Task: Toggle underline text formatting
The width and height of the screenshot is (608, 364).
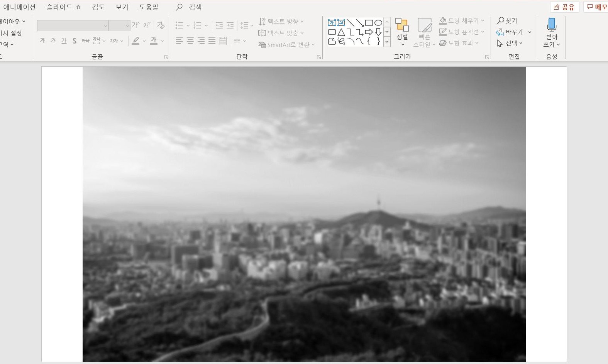Action: (x=64, y=41)
